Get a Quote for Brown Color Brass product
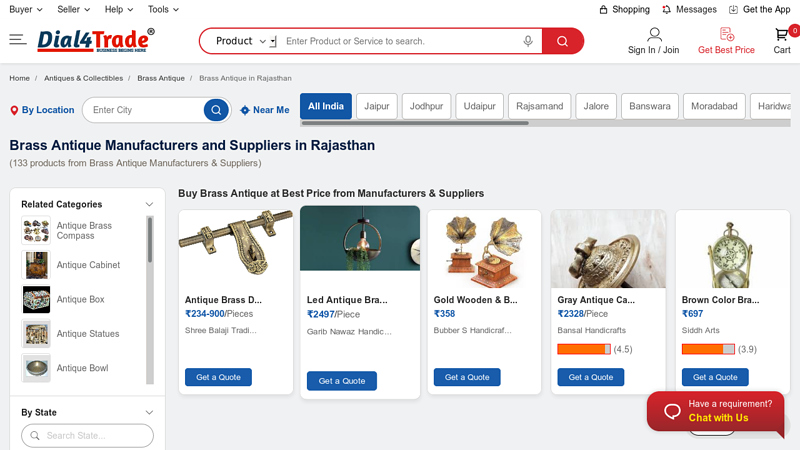This screenshot has width=800, height=450. click(715, 377)
